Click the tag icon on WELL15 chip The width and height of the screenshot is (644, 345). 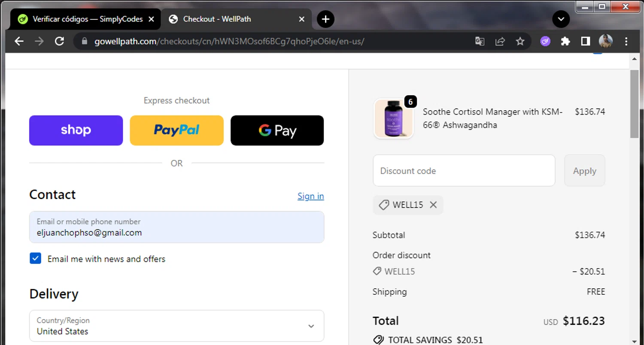click(x=384, y=205)
